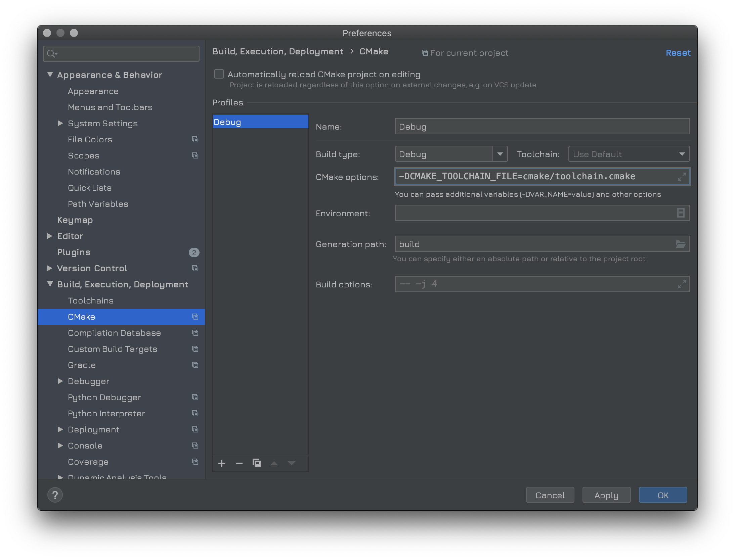The width and height of the screenshot is (735, 560).
Task: Click the move profile down arrow icon
Action: pyautogui.click(x=292, y=464)
